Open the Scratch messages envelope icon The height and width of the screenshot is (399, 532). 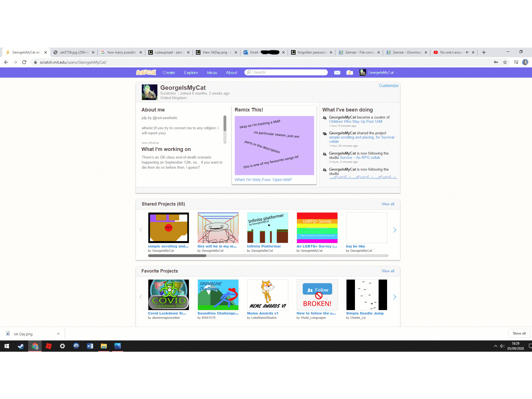click(x=337, y=73)
